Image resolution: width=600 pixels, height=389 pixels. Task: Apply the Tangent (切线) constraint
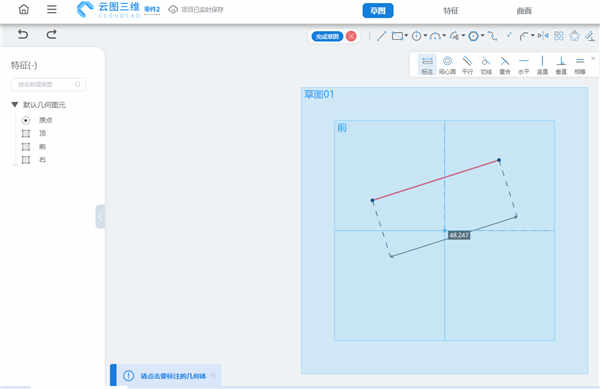[486, 65]
